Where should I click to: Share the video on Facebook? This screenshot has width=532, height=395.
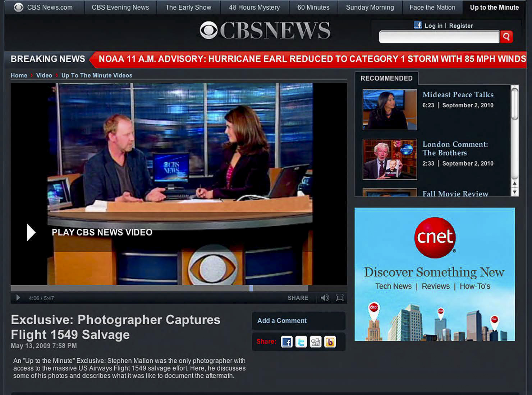click(287, 341)
